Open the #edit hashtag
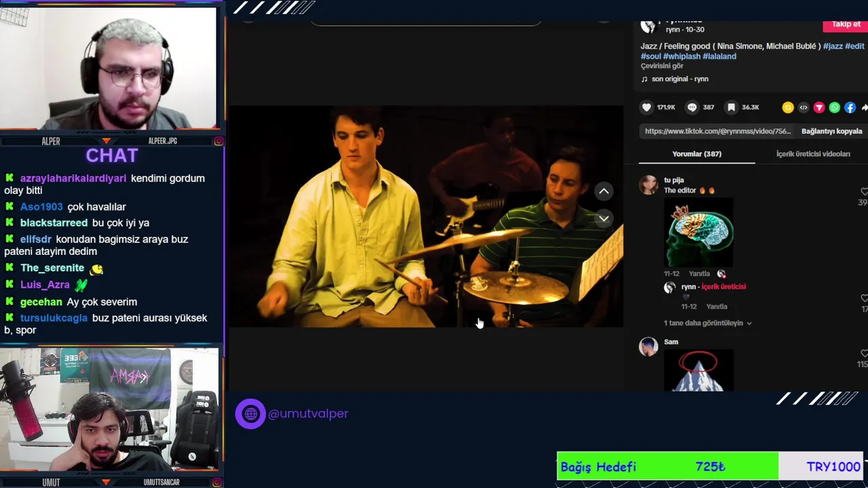 pyautogui.click(x=854, y=46)
